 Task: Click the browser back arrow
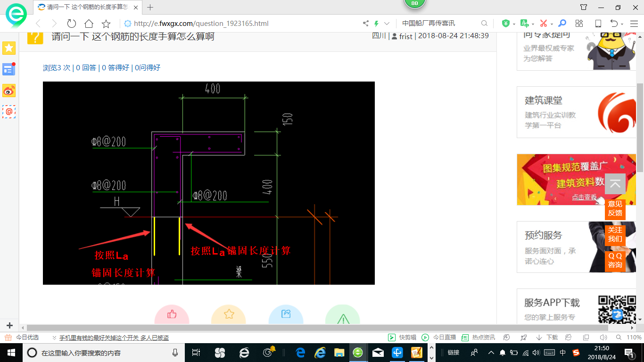pos(38,24)
